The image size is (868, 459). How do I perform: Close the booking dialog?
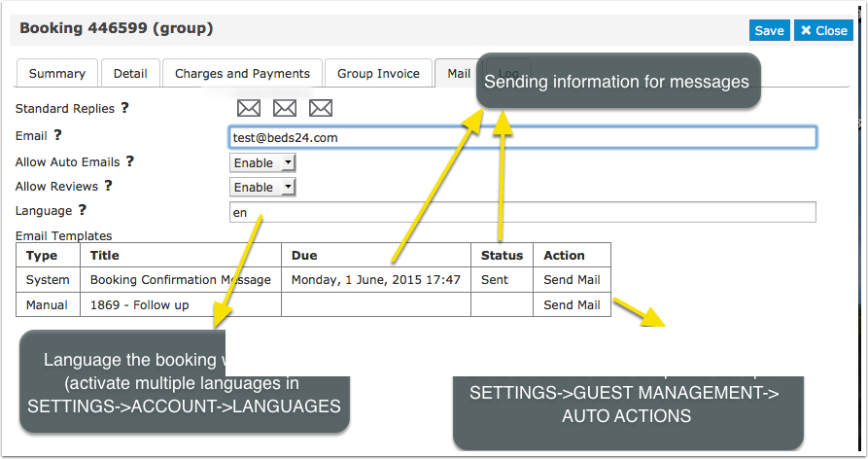pos(823,30)
